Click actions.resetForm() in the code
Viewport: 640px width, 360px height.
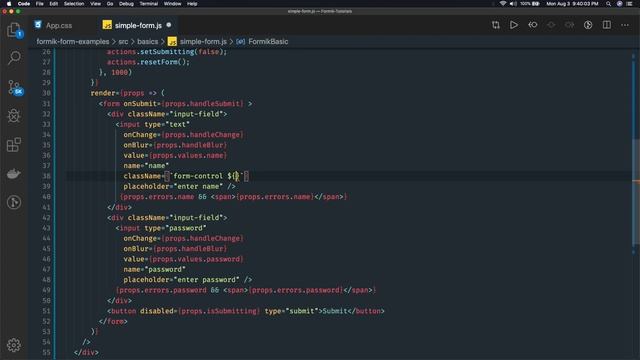(148, 62)
